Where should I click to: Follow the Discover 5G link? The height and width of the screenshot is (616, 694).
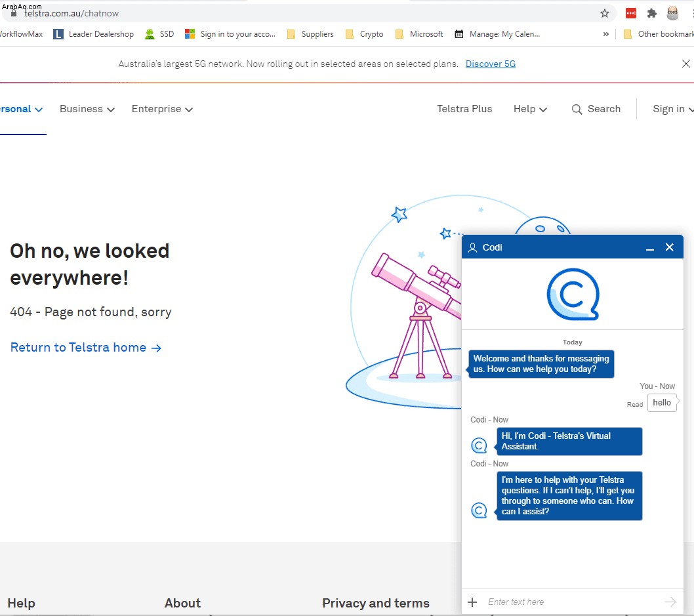coord(491,64)
